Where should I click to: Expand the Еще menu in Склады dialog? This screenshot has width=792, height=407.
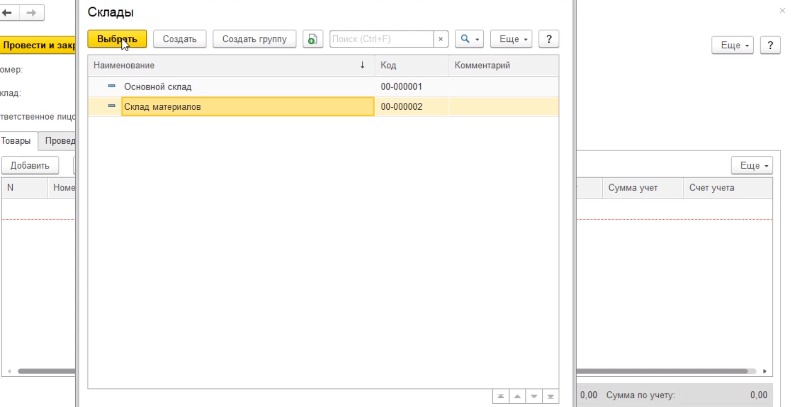(511, 39)
